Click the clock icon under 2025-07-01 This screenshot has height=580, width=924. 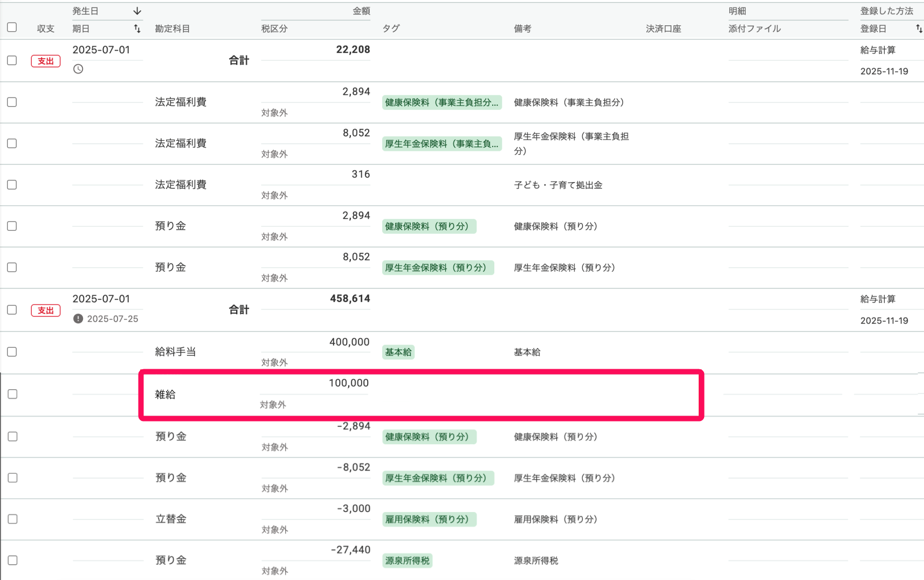click(78, 69)
